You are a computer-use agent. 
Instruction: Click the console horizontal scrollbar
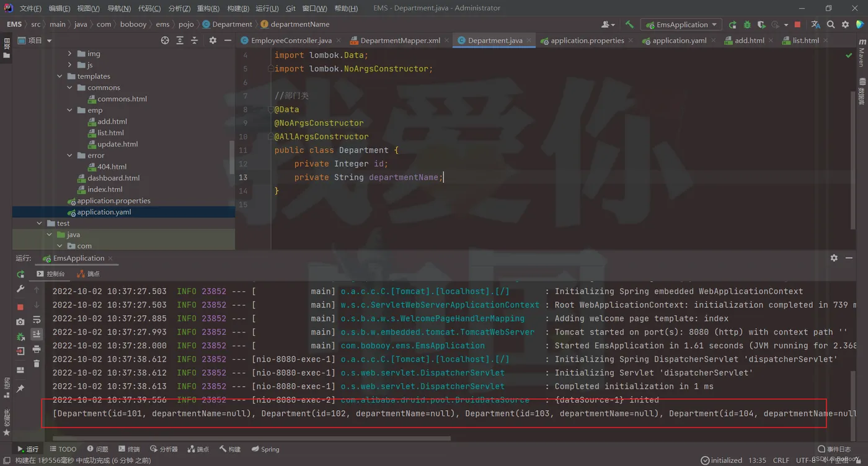pyautogui.click(x=251, y=438)
